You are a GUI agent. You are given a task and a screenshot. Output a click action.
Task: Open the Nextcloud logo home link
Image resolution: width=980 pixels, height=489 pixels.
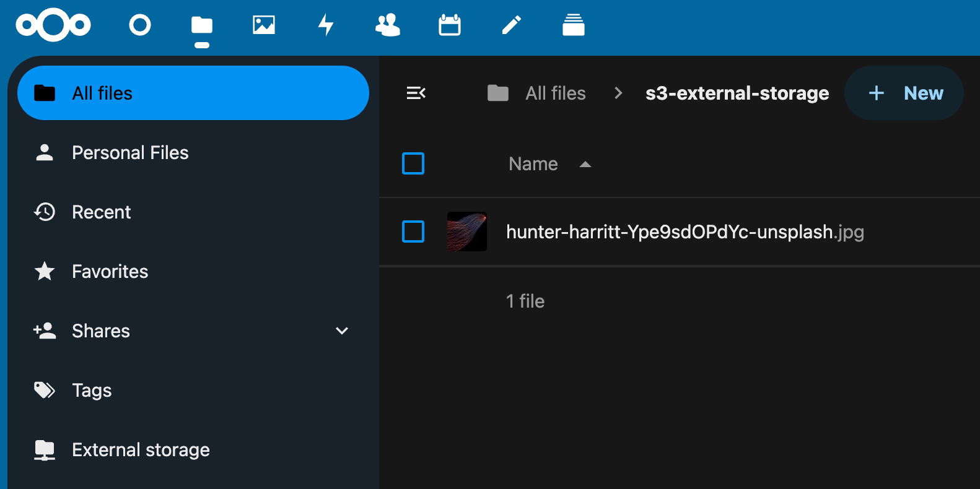53,25
